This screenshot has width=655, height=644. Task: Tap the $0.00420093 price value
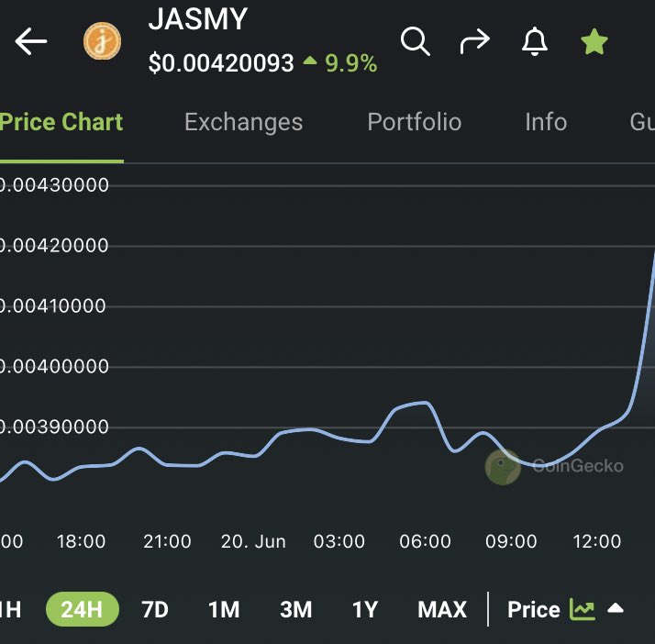point(221,63)
